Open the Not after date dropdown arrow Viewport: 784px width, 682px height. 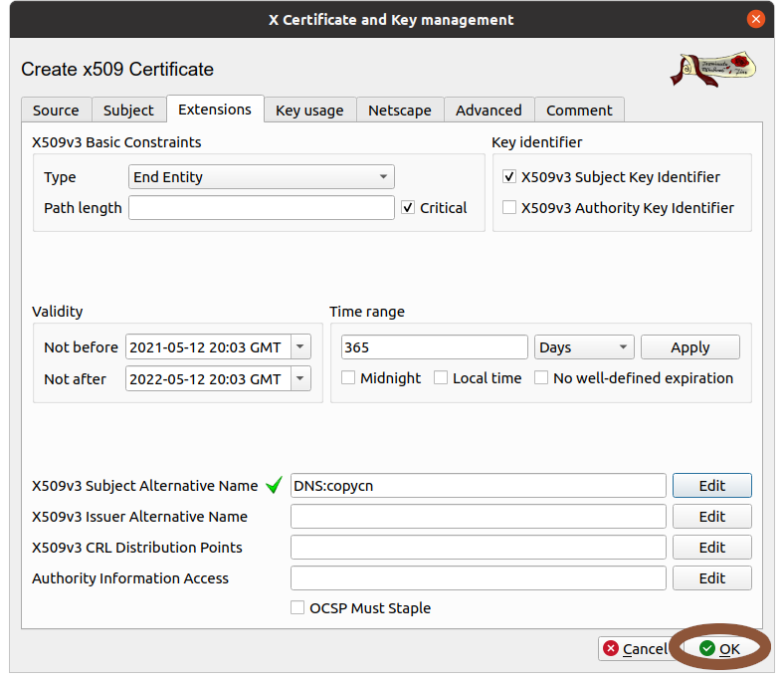(300, 378)
